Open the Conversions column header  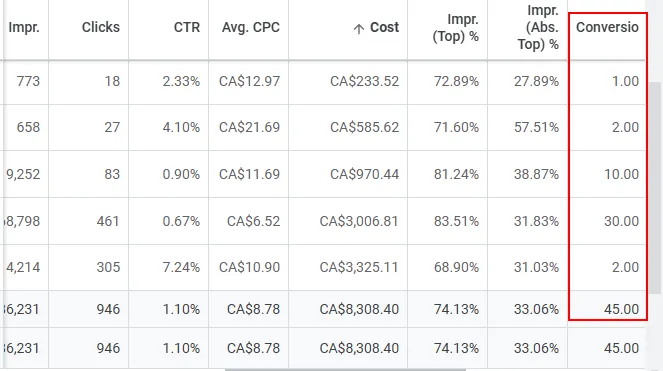click(607, 27)
